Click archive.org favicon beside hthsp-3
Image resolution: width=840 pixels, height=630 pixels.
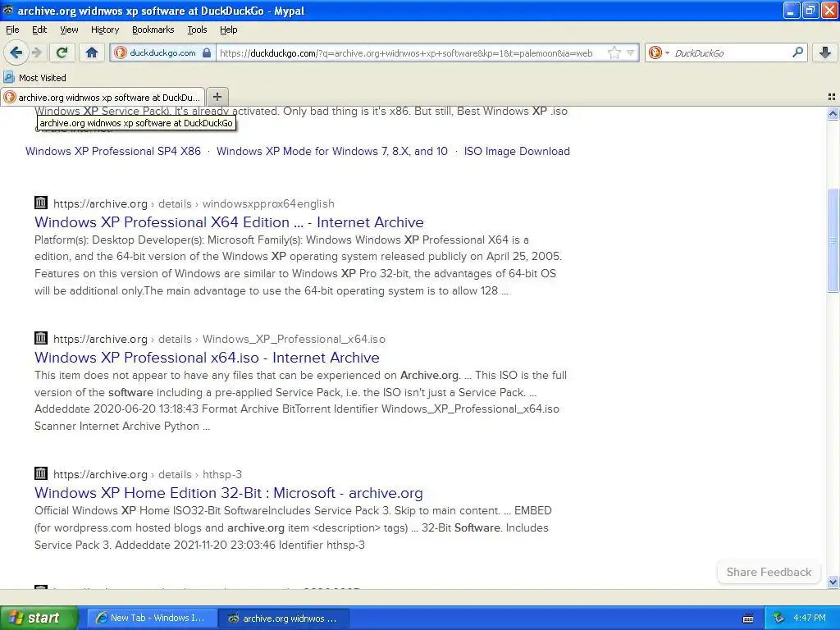[x=41, y=473]
